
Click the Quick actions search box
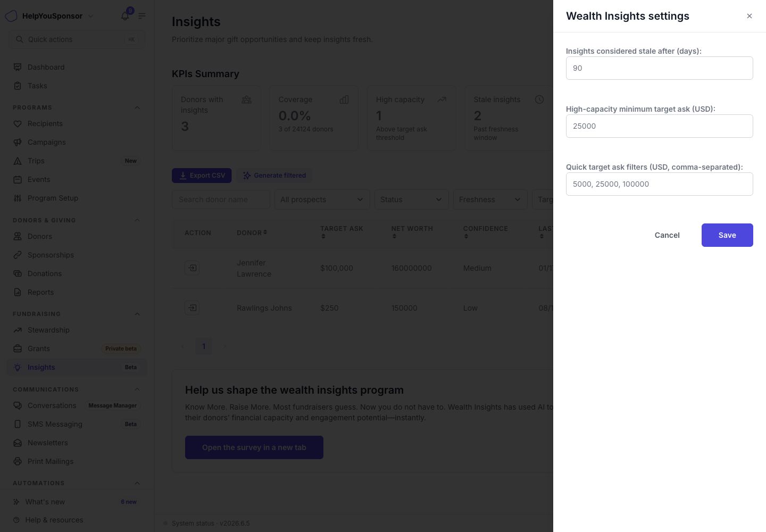77,39
